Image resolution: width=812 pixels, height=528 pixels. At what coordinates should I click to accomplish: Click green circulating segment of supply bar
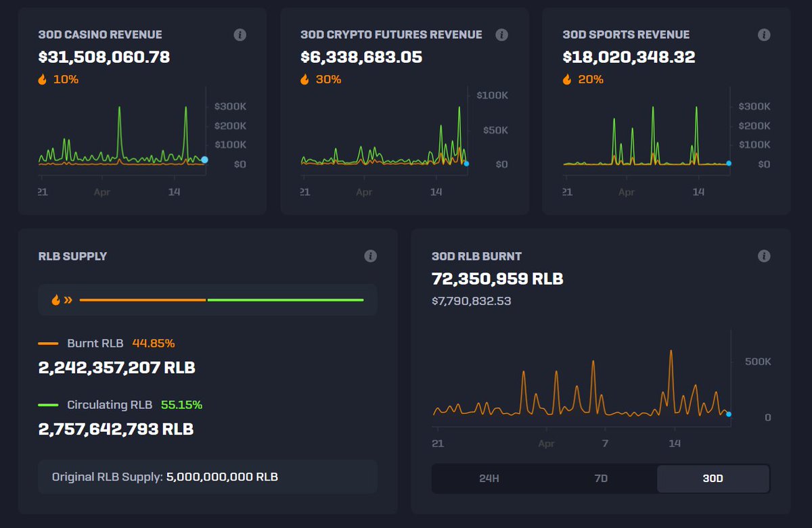click(286, 299)
